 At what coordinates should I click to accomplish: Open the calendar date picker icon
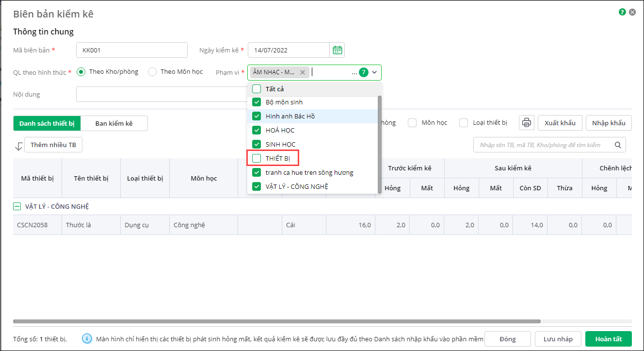(x=337, y=50)
